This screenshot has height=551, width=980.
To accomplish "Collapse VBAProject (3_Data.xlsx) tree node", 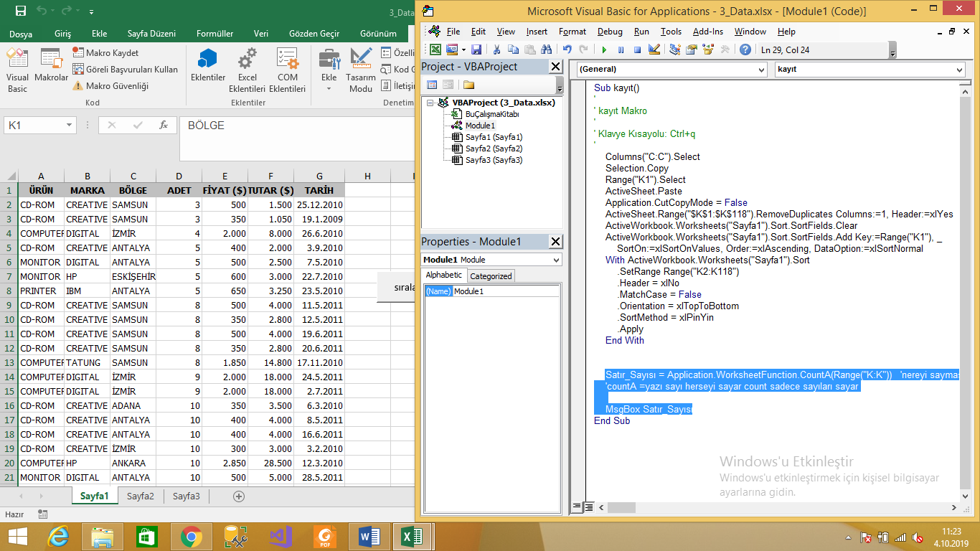I will [x=430, y=103].
